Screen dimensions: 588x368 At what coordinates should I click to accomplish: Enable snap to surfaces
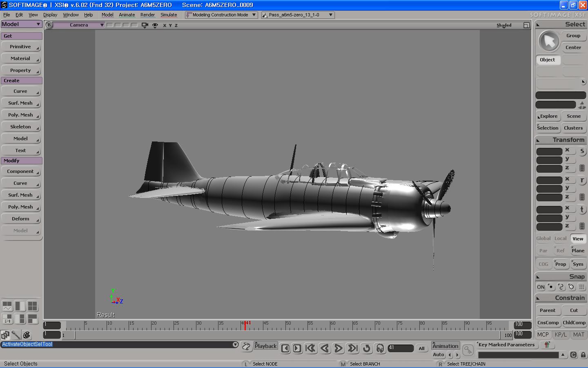click(572, 287)
